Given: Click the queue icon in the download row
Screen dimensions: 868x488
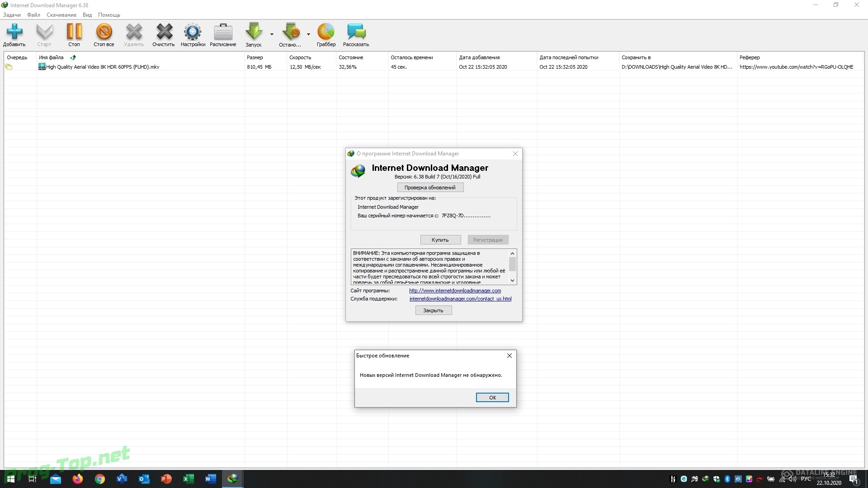Looking at the screenshot, I should pyautogui.click(x=9, y=67).
